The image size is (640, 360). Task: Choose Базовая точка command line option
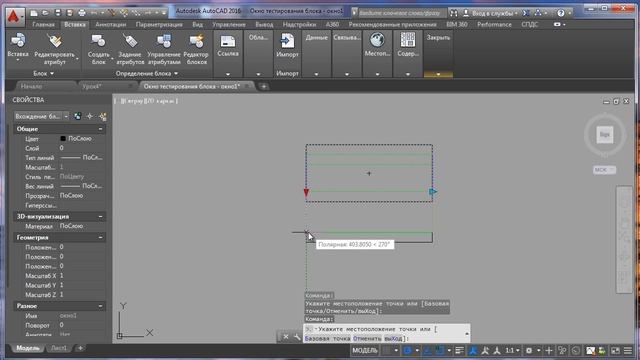327,339
